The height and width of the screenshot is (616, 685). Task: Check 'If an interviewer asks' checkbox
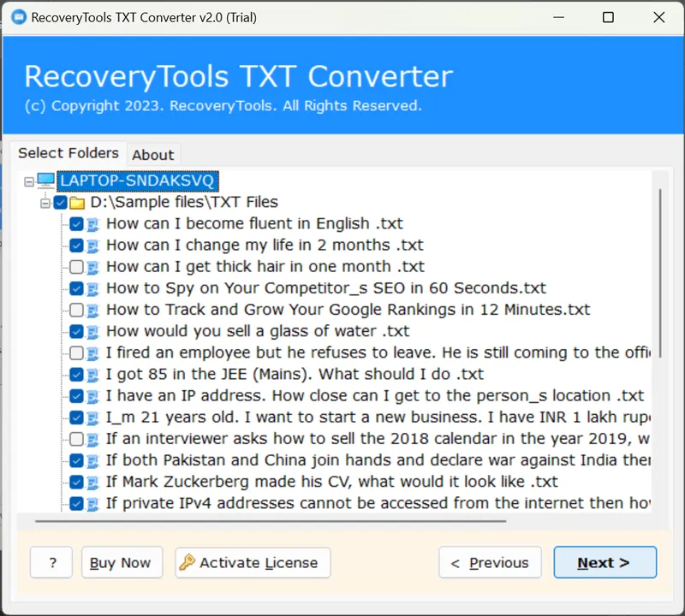click(x=76, y=439)
